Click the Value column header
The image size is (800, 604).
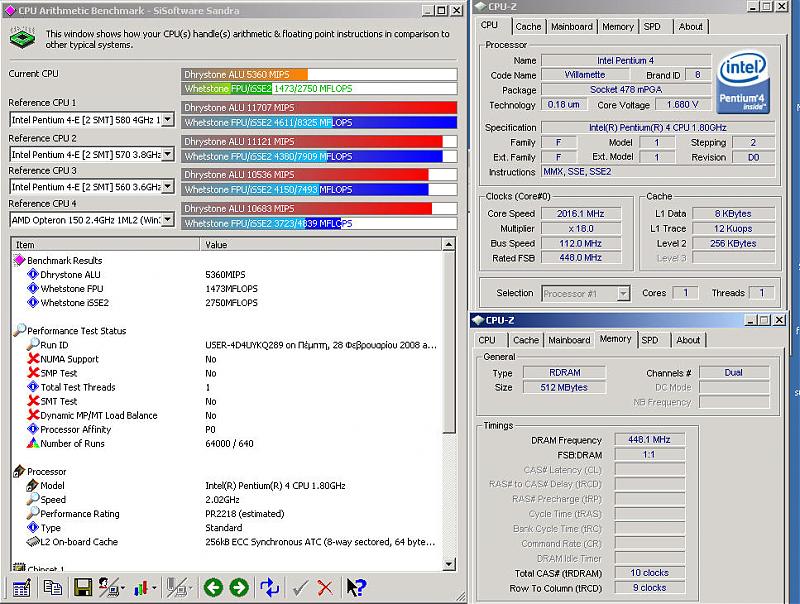(x=321, y=245)
